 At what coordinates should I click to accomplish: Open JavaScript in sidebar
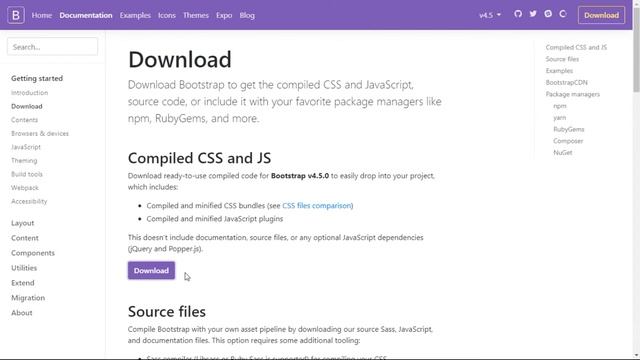click(x=26, y=147)
